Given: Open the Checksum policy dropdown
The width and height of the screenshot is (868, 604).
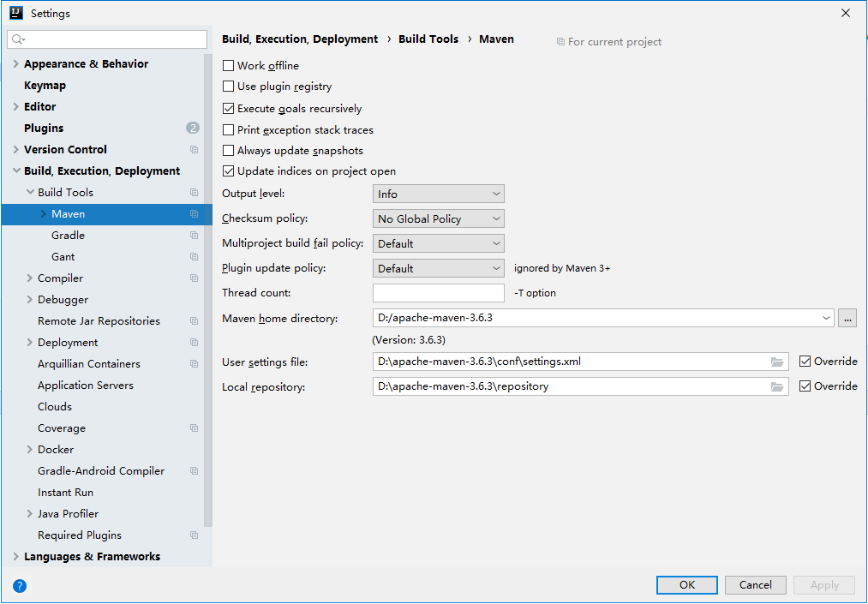Looking at the screenshot, I should [439, 218].
